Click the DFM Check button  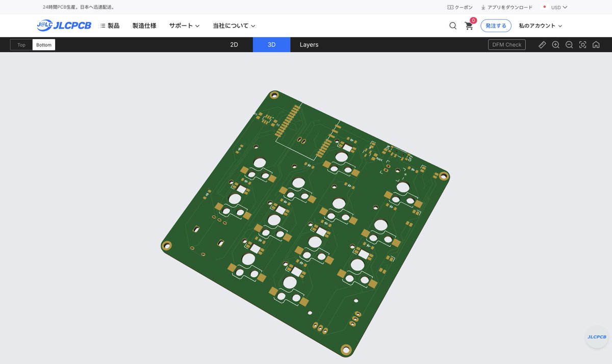tap(507, 45)
